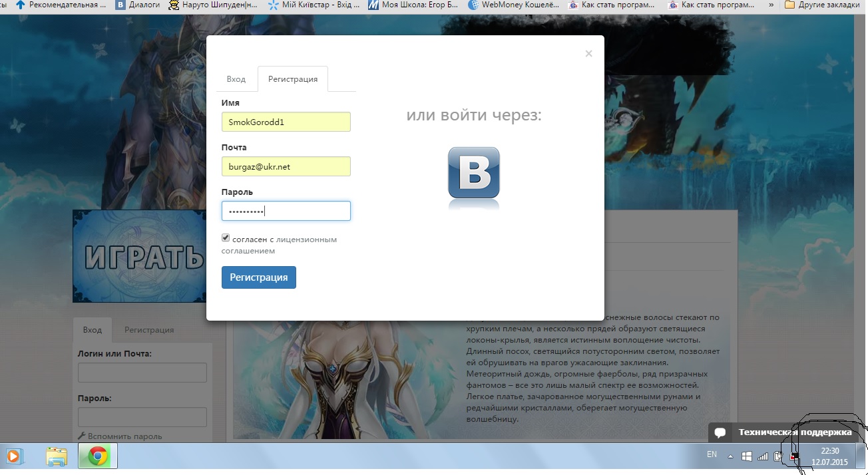Click the Windows logo tray icon
The width and height of the screenshot is (868, 475).
[x=747, y=456]
